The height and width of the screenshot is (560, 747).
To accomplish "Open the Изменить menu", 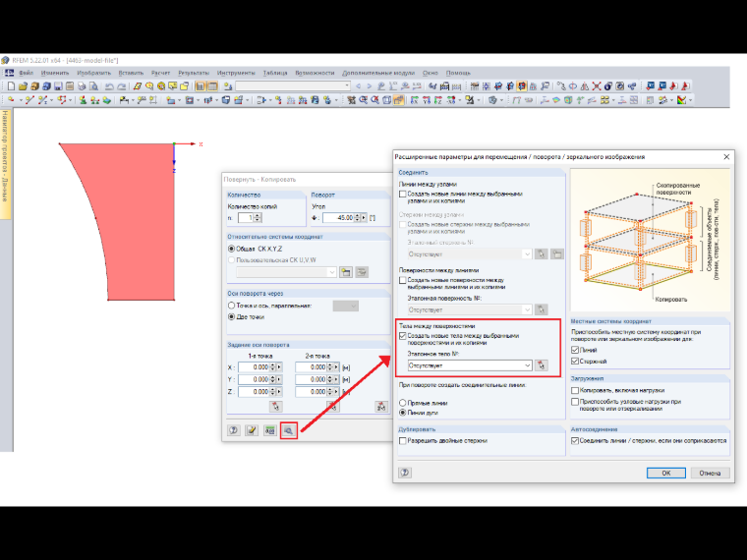I will 55,73.
